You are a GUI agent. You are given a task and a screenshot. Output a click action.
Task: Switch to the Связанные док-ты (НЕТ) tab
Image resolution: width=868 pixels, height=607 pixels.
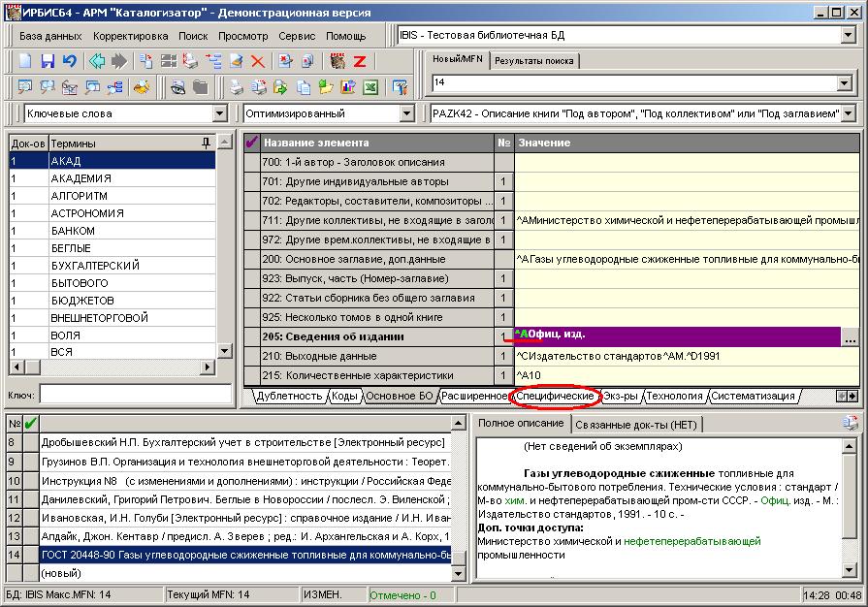coord(636,425)
